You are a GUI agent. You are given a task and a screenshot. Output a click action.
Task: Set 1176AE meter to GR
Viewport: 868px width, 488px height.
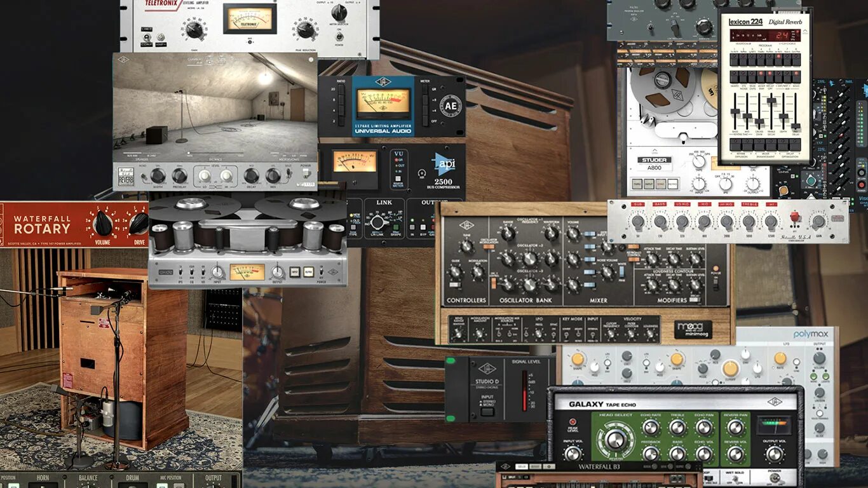(425, 90)
